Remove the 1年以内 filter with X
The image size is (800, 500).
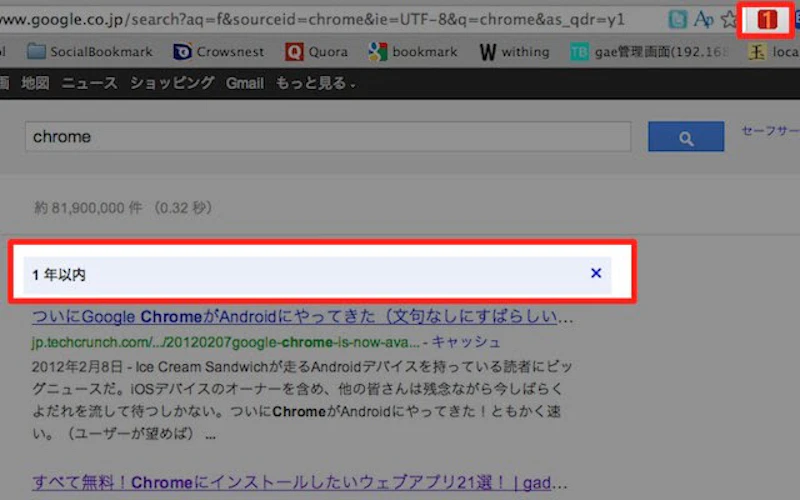596,273
